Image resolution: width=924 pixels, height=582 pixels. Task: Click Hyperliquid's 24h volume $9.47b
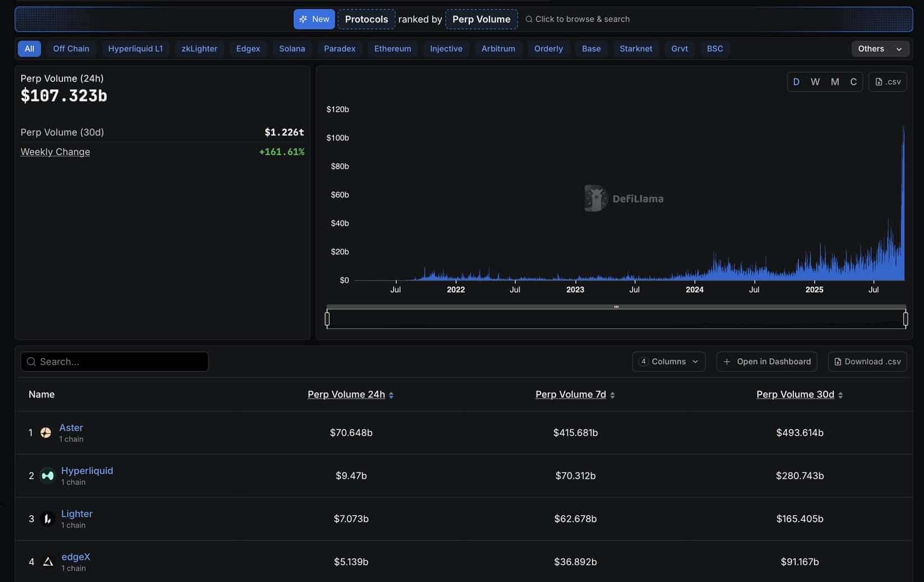[x=351, y=476]
